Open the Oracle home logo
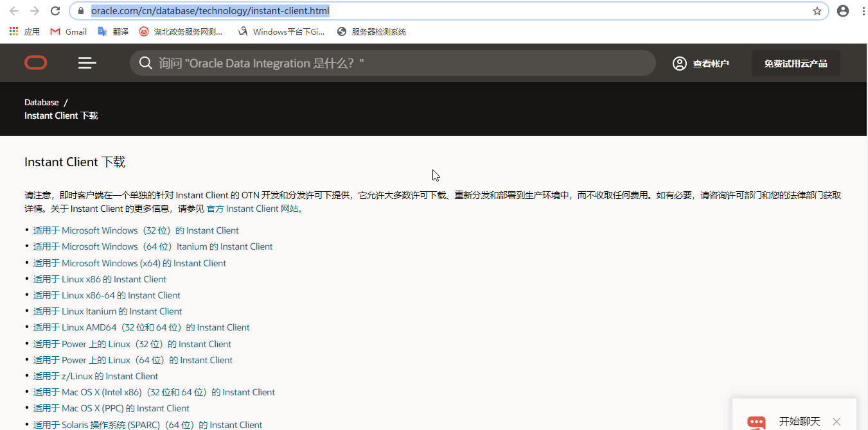The width and height of the screenshot is (868, 430). point(35,62)
